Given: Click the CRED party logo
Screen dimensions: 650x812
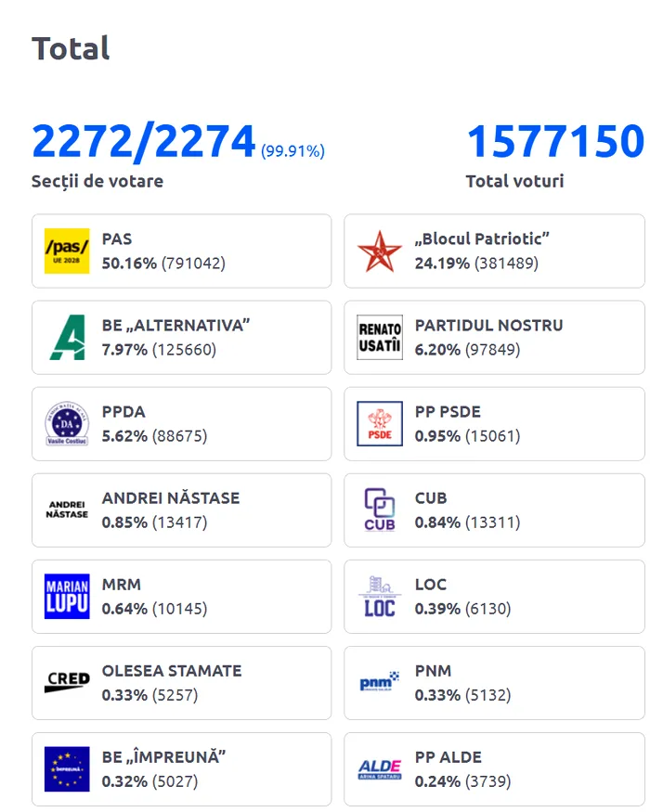Looking at the screenshot, I should click(67, 683).
